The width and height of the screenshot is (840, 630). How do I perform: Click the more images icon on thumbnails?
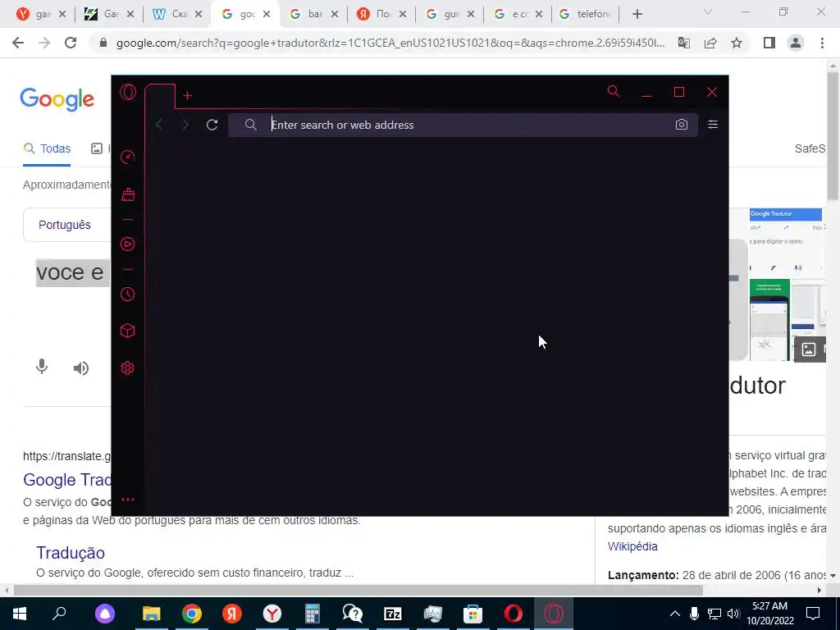[809, 349]
